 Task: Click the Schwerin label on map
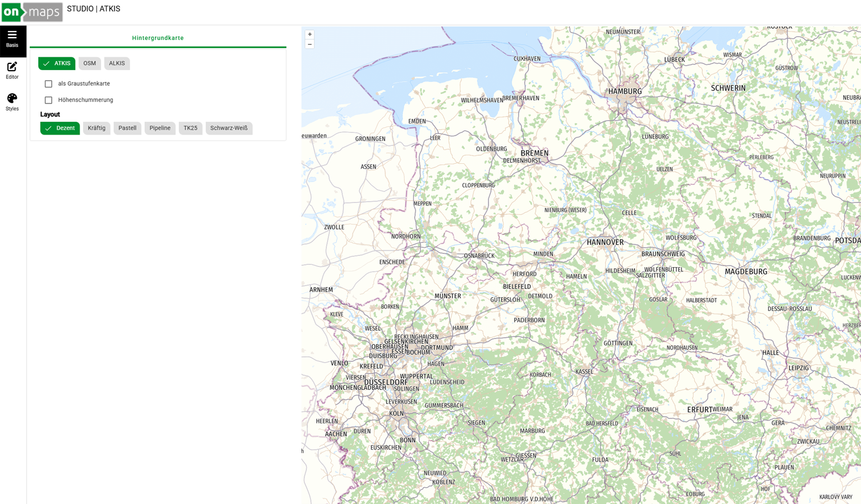(x=728, y=88)
